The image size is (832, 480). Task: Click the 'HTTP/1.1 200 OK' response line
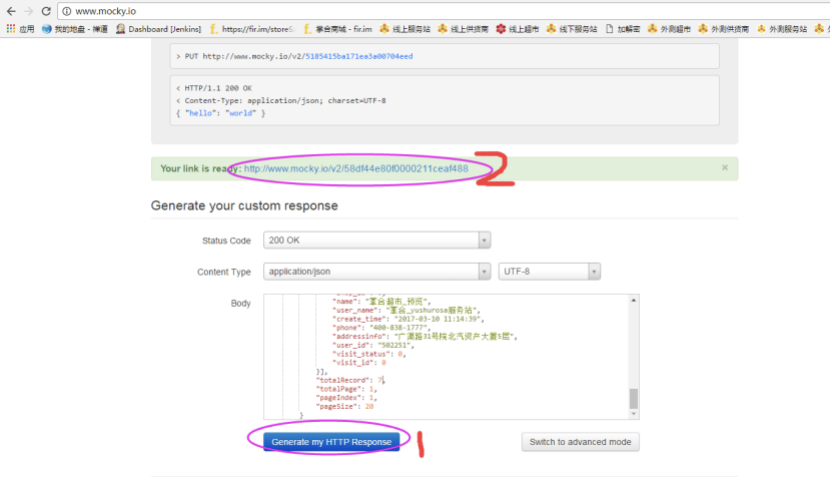point(213,88)
